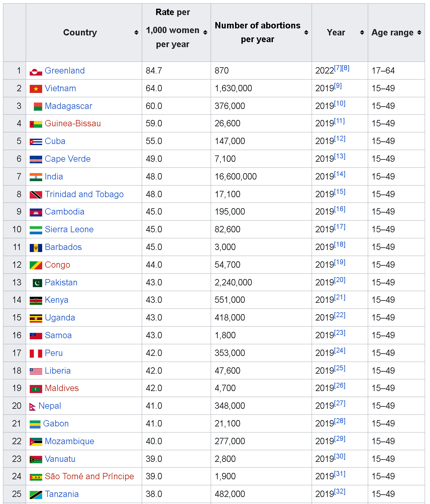Sort by Year column arrows
The image size is (430, 504).
pos(362,32)
